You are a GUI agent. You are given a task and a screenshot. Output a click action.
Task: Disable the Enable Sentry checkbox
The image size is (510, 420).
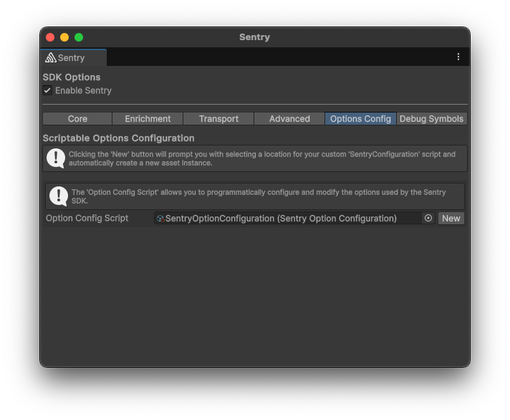tap(47, 90)
